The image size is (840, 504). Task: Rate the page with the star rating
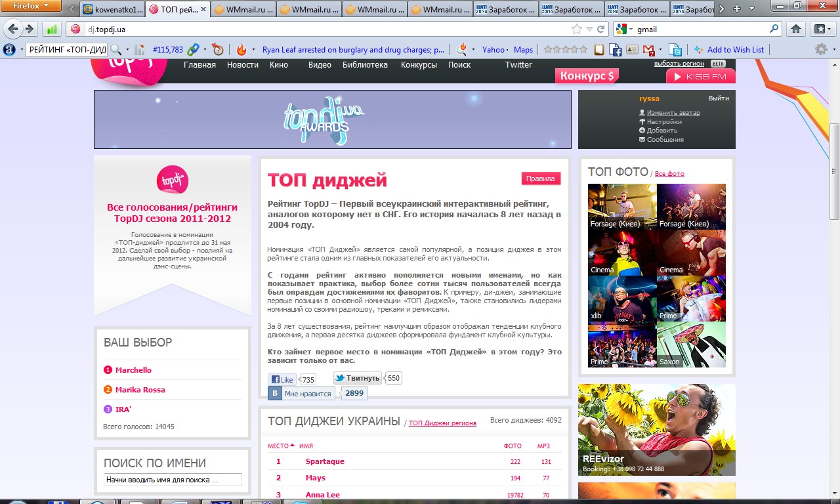tap(565, 49)
